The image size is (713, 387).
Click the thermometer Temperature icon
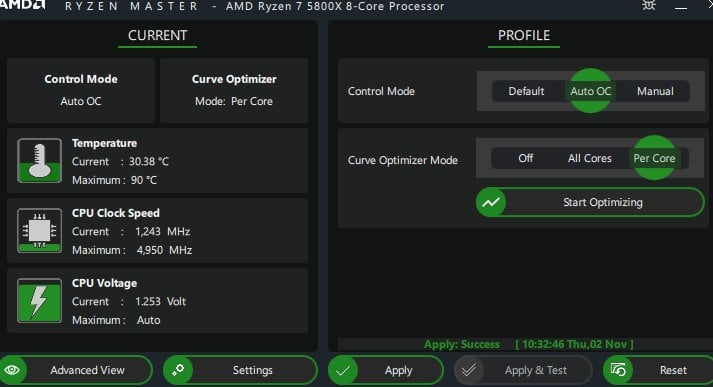(40, 161)
